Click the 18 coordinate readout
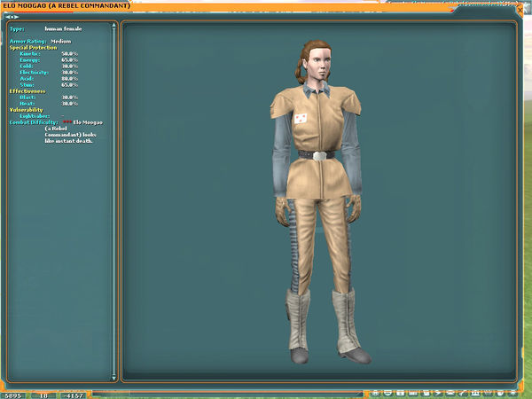Image resolution: width=532 pixels, height=399 pixels. click(44, 394)
